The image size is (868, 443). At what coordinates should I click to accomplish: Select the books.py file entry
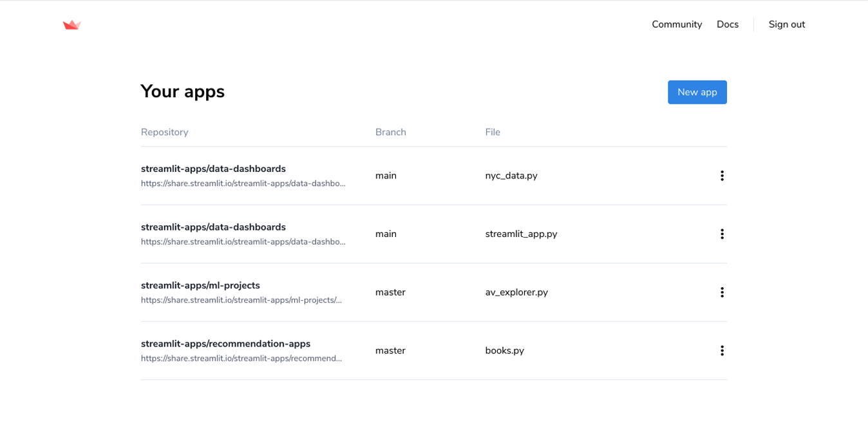tap(504, 351)
